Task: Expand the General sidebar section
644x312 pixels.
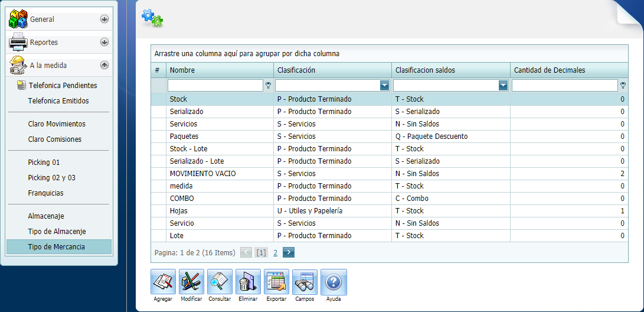Action: click(x=104, y=19)
